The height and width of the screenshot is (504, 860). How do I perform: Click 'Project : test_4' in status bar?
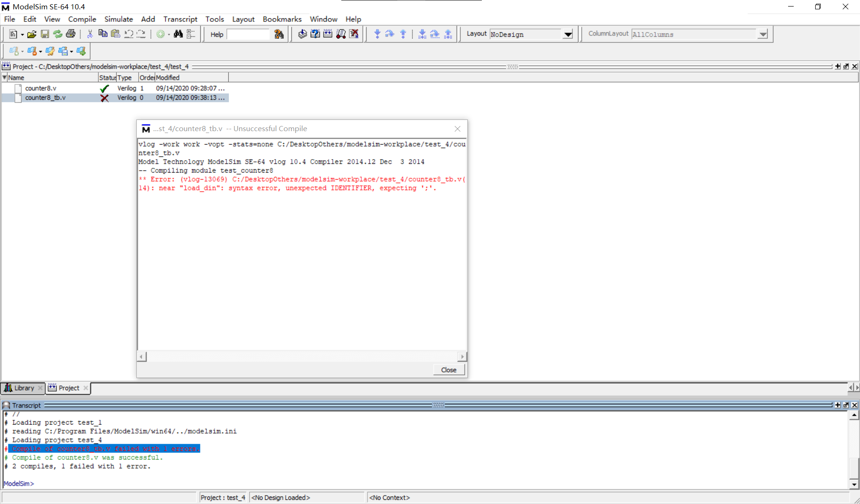pyautogui.click(x=223, y=498)
